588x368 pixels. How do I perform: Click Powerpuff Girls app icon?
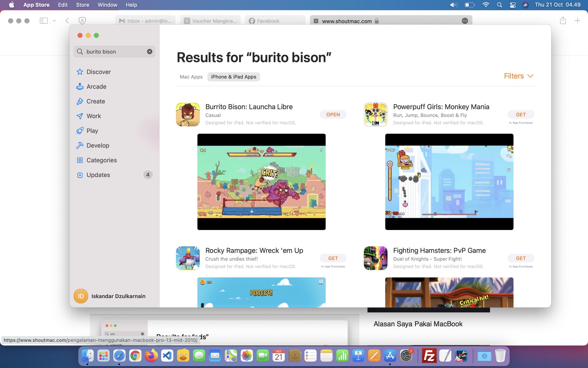(375, 114)
